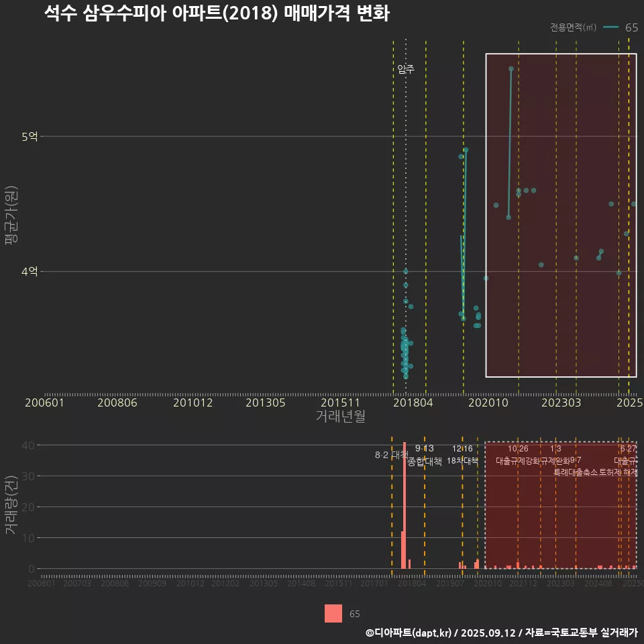Viewport: 644px width, 644px height.
Task: Click the 8·2 대책 policy annotation
Action: pyautogui.click(x=391, y=455)
